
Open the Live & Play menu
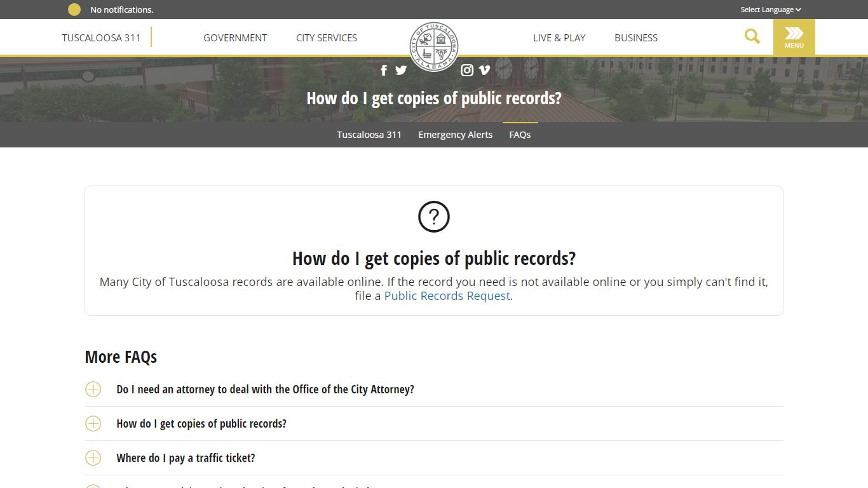click(559, 37)
